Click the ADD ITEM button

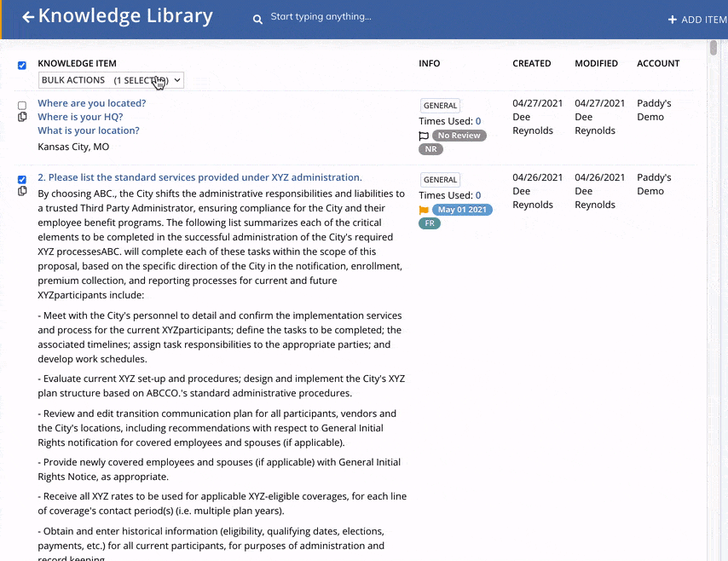[697, 20]
